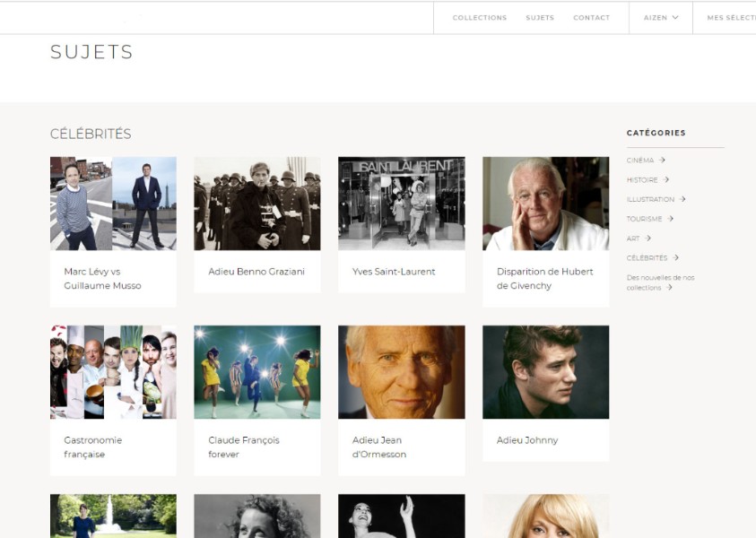The width and height of the screenshot is (756, 538).
Task: Open the dancer with raised arm thumbnail
Action: tap(402, 516)
